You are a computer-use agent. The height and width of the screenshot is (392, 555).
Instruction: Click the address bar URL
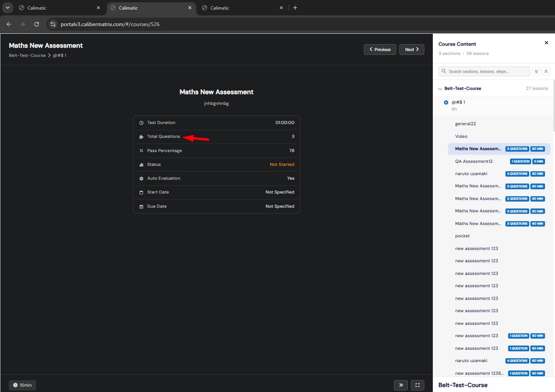(110, 24)
